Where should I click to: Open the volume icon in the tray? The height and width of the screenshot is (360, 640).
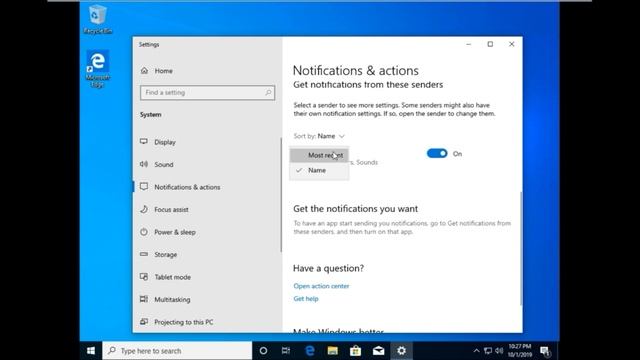(x=499, y=351)
